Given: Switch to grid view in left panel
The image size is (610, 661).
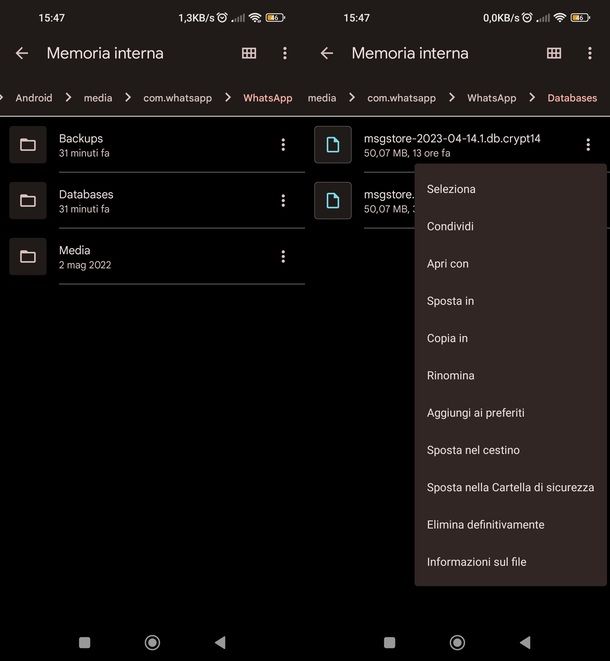Looking at the screenshot, I should pos(249,53).
